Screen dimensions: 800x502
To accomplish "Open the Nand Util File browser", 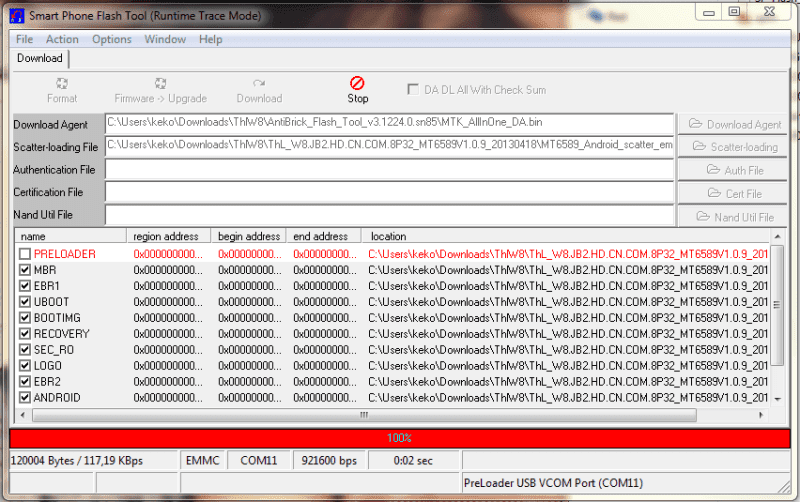I will pyautogui.click(x=733, y=217).
